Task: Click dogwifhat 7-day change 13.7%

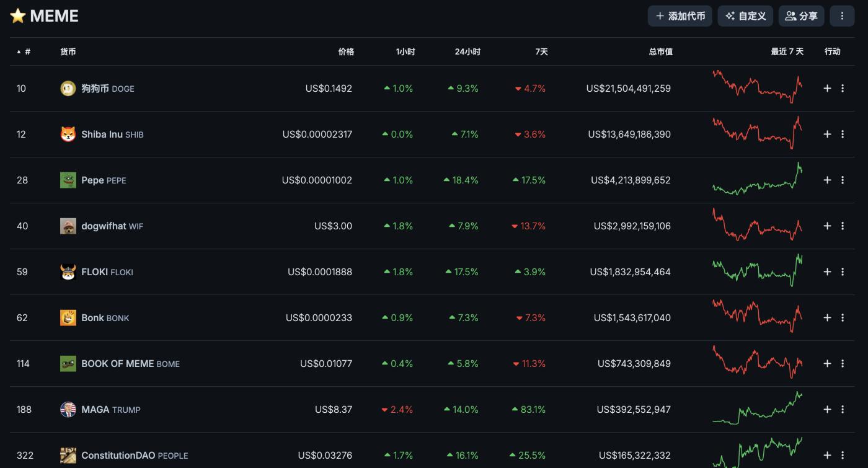Action: click(530, 226)
